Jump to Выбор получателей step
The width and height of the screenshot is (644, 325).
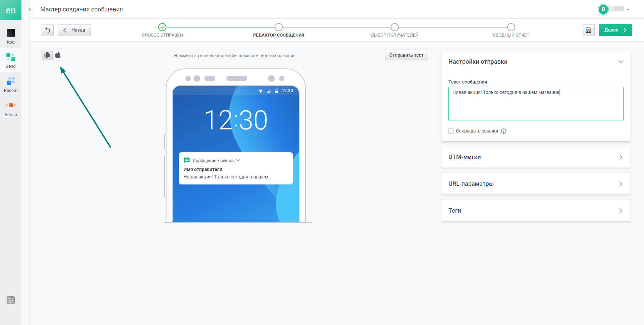(x=394, y=30)
